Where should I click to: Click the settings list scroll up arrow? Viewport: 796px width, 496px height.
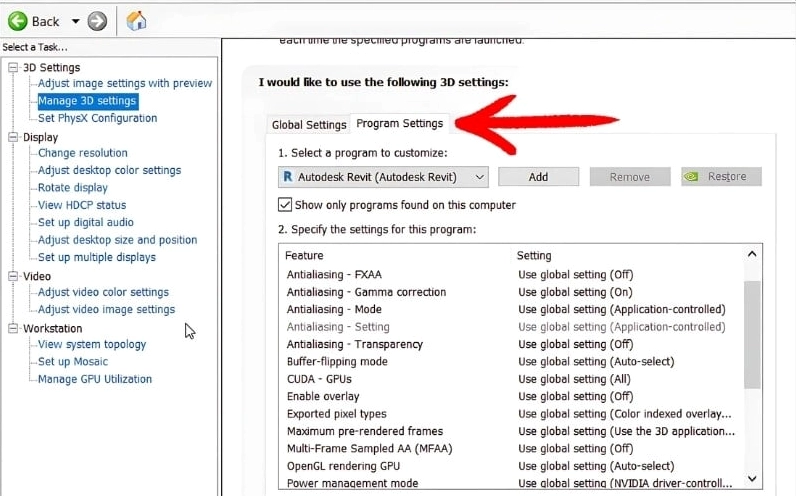pos(752,254)
